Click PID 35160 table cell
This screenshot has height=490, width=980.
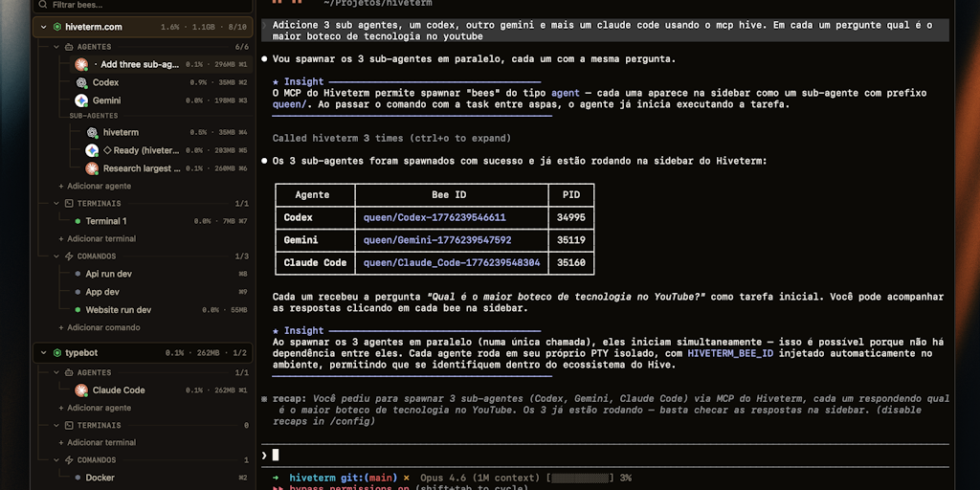coord(570,263)
